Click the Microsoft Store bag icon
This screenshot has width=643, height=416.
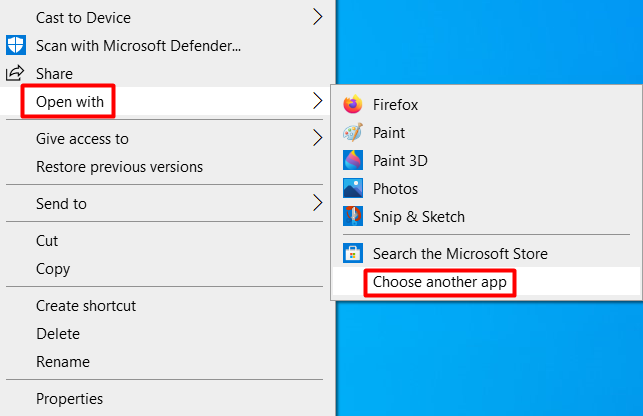[352, 253]
